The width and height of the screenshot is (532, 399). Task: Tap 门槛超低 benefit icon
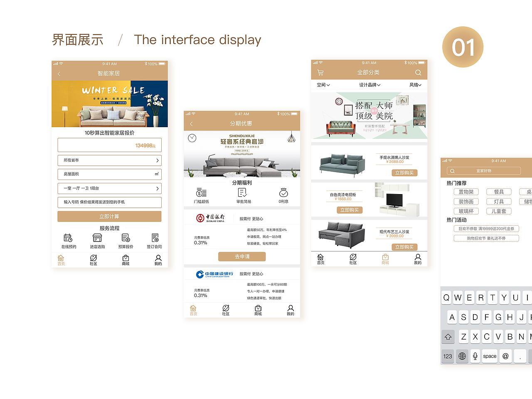click(201, 193)
